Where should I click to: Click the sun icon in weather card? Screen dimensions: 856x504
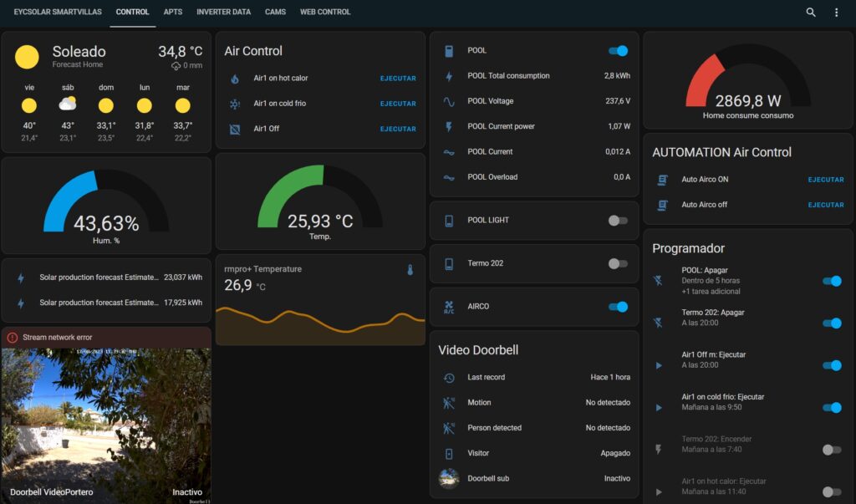(27, 57)
